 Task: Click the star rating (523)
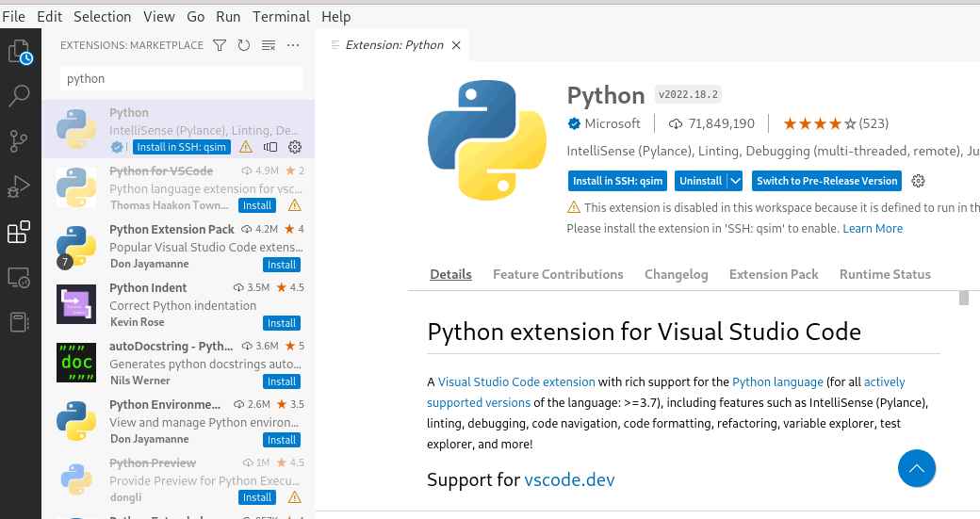[x=836, y=123]
